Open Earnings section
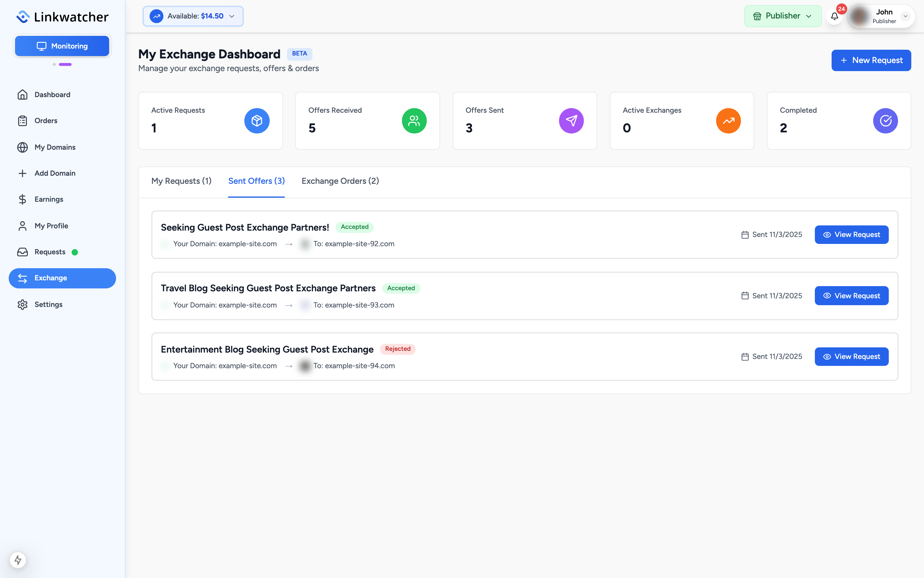924x578 pixels. pyautogui.click(x=62, y=199)
